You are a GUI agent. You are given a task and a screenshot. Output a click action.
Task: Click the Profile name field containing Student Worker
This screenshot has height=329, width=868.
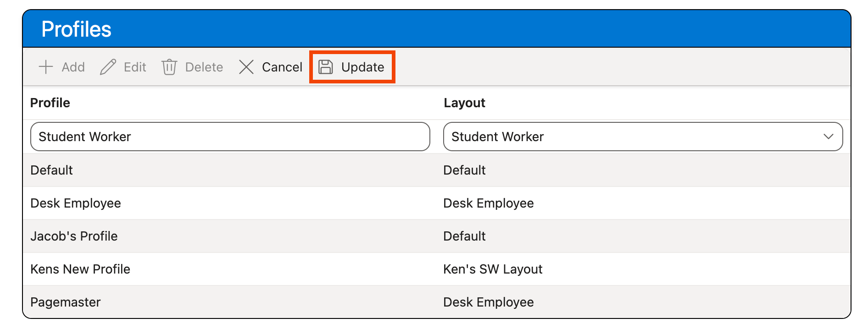(229, 137)
